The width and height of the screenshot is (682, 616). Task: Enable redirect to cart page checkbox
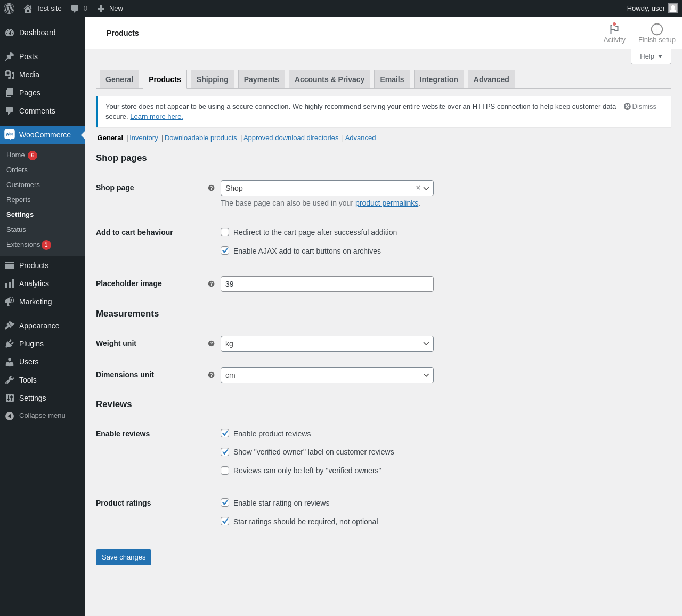click(x=225, y=232)
